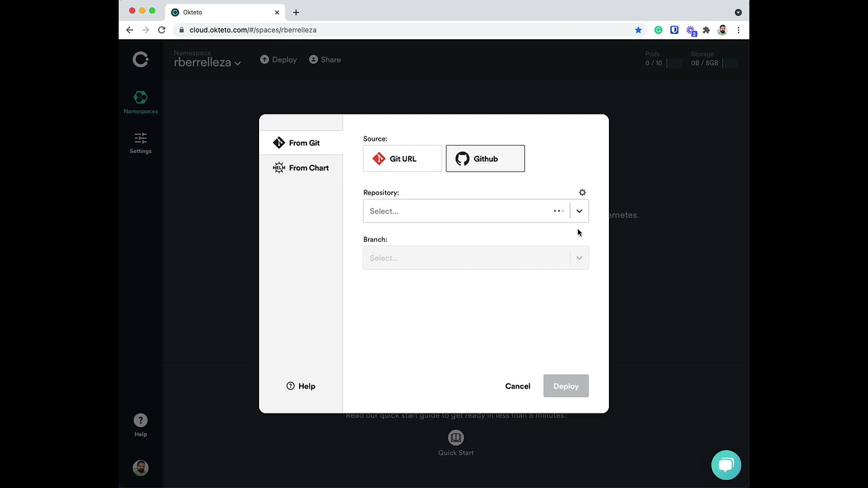
Task: Select the Github source option
Action: coord(485,159)
